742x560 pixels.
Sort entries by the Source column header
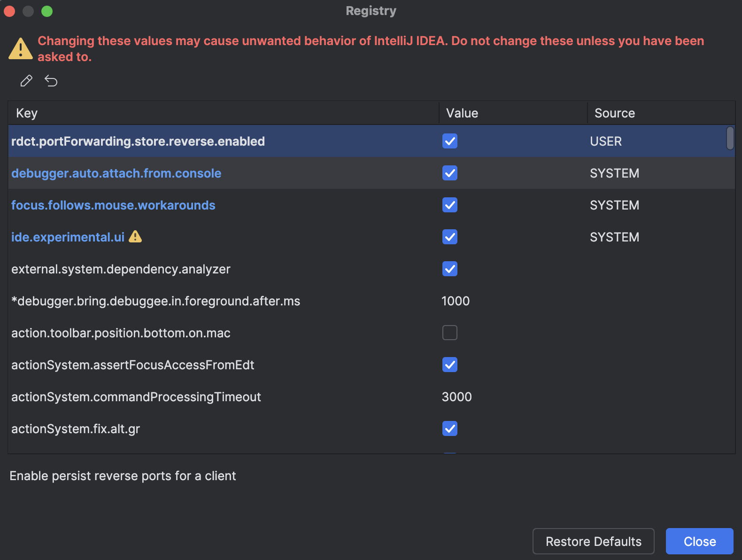coord(614,113)
